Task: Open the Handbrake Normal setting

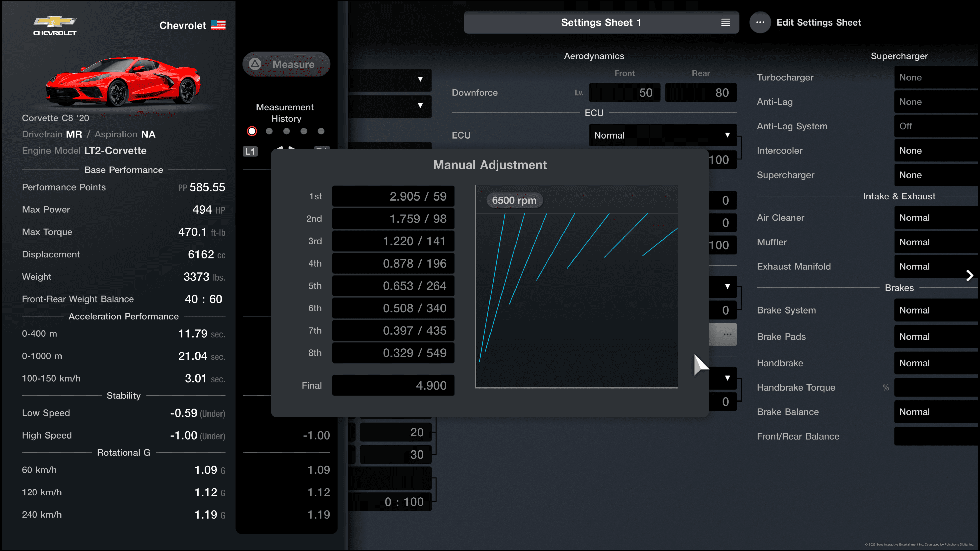Action: pos(937,363)
